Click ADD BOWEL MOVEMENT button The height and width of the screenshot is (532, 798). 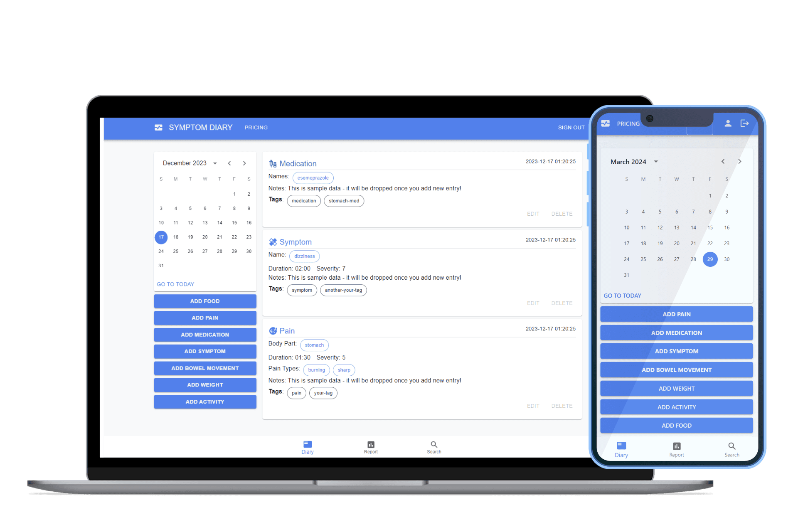coord(204,368)
